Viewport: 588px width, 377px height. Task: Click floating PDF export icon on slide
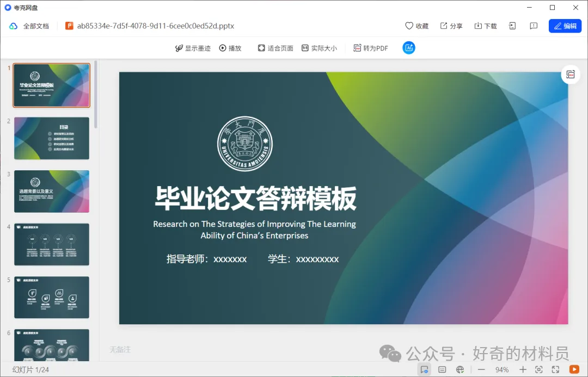click(x=571, y=75)
